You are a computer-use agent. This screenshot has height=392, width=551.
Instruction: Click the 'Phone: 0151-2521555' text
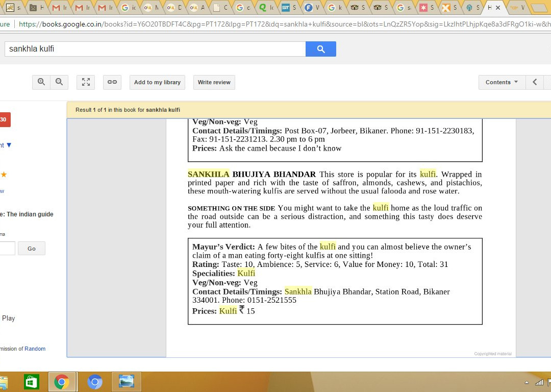[x=259, y=300]
